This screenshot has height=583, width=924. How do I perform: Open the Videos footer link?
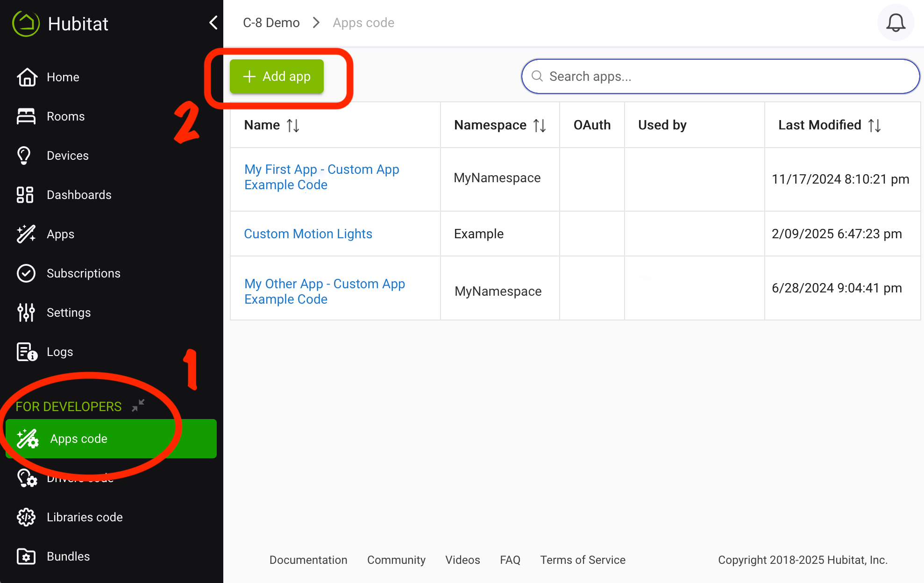[462, 560]
